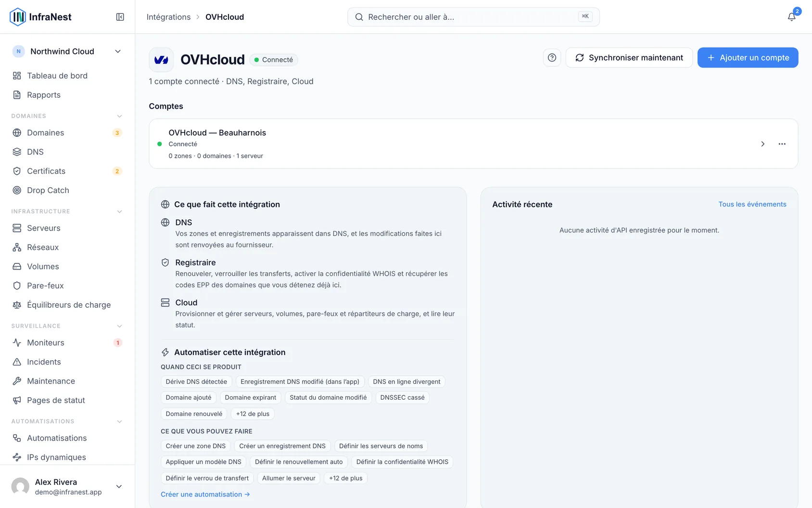The height and width of the screenshot is (508, 812).
Task: Click the DNS layers icon in sidebar
Action: [x=17, y=152]
